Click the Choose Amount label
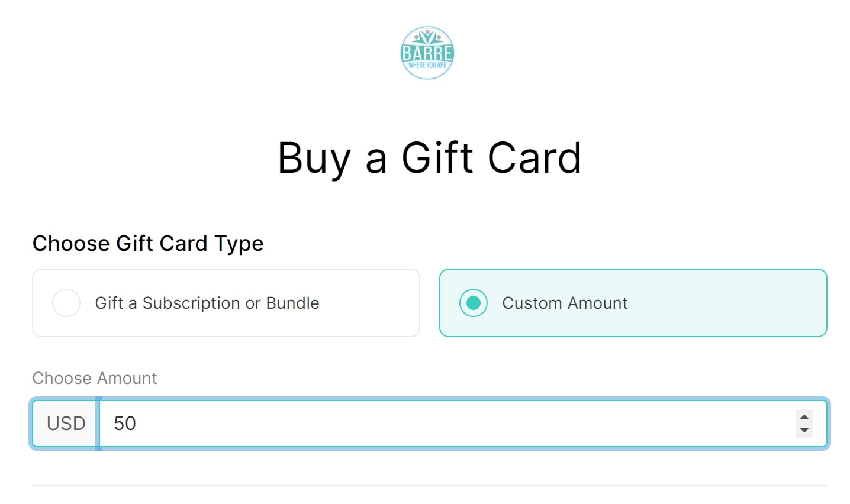The image size is (850, 504). 94,378
